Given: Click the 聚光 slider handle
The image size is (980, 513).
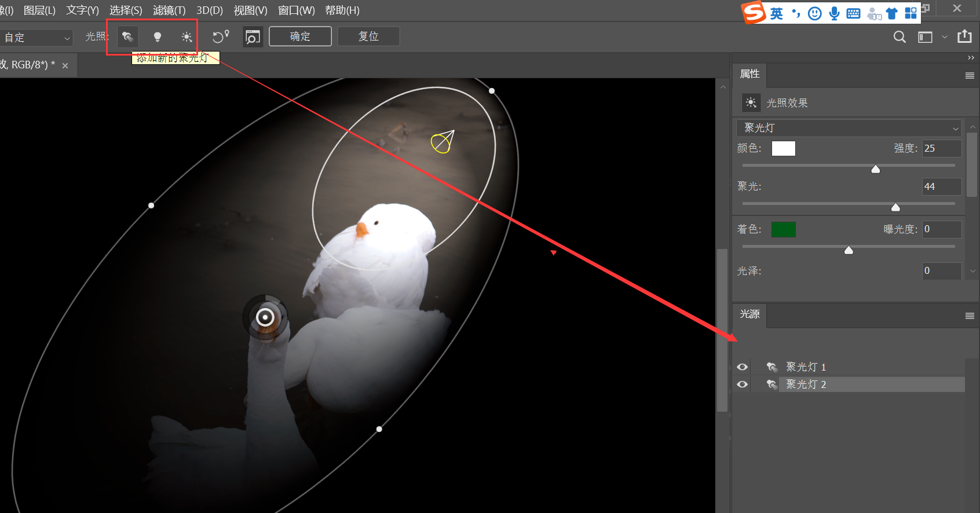Looking at the screenshot, I should point(895,207).
